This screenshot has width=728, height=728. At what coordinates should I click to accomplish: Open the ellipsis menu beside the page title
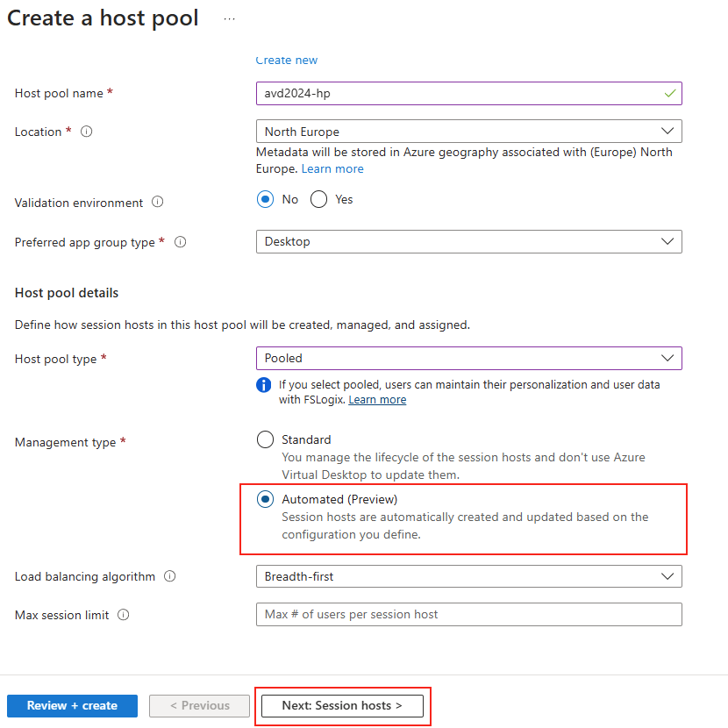click(229, 19)
